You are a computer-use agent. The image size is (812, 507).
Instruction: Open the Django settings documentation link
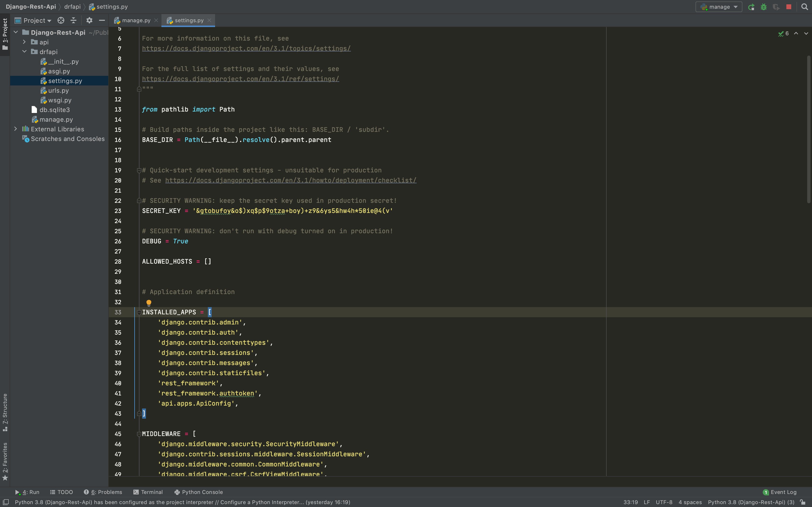click(240, 79)
